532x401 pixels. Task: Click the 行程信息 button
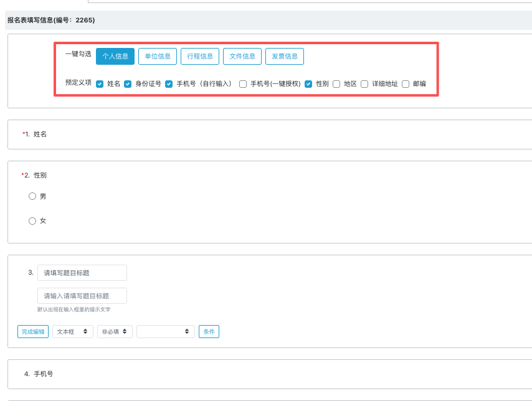click(200, 56)
